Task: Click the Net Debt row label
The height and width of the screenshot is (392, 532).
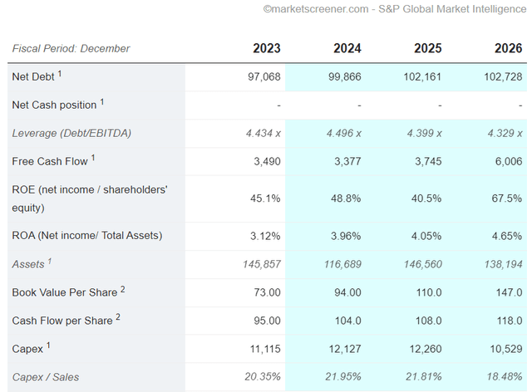Action: point(37,76)
